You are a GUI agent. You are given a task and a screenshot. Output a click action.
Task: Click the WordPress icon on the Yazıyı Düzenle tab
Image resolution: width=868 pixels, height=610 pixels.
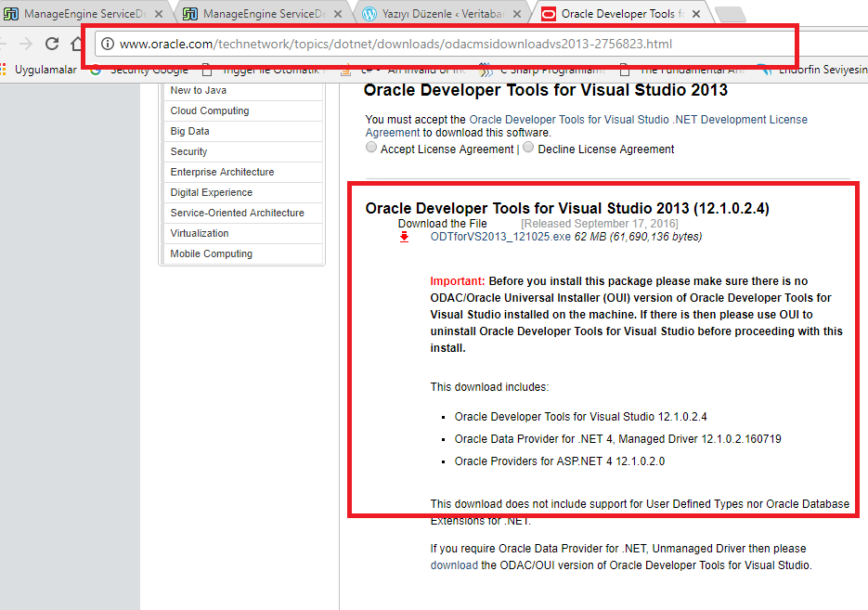click(x=367, y=14)
